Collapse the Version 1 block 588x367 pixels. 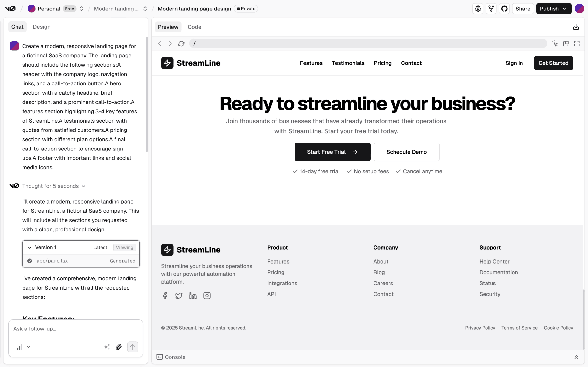coord(30,248)
